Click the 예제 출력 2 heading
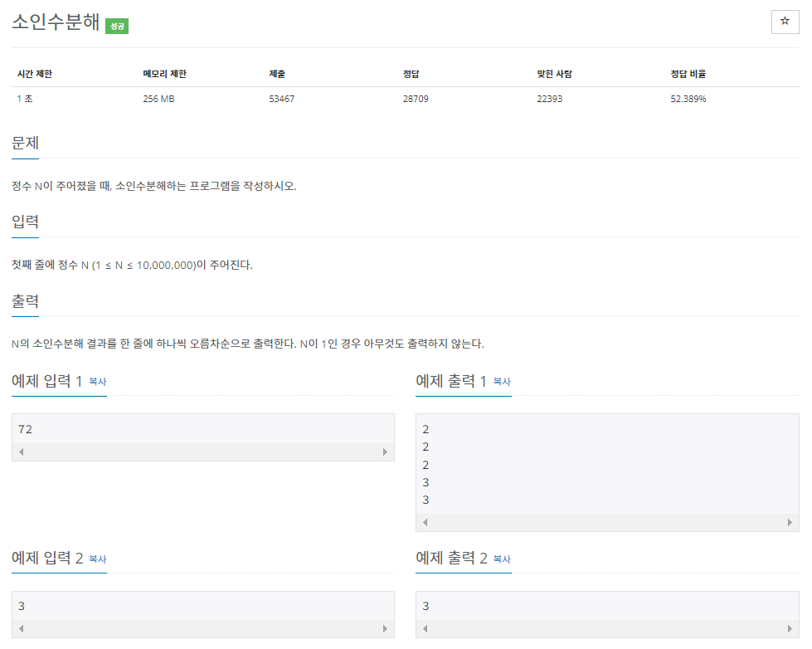Viewport: 812px width, 649px height. [x=451, y=559]
